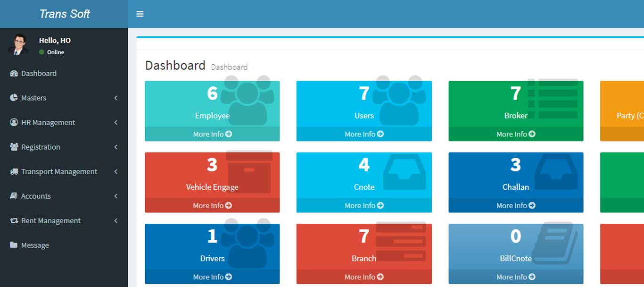This screenshot has height=287, width=644.
Task: Expand the Accounts submenu chevron
Action: (x=116, y=196)
